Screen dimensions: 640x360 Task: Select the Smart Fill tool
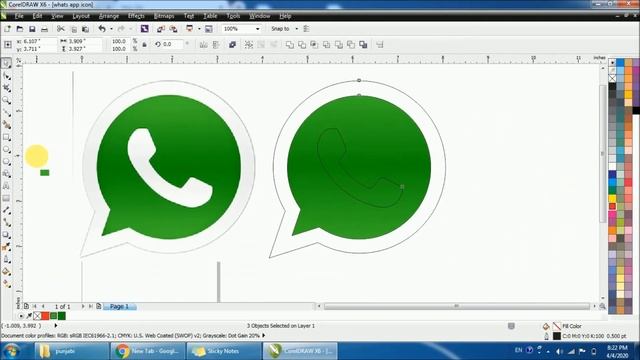7,125
